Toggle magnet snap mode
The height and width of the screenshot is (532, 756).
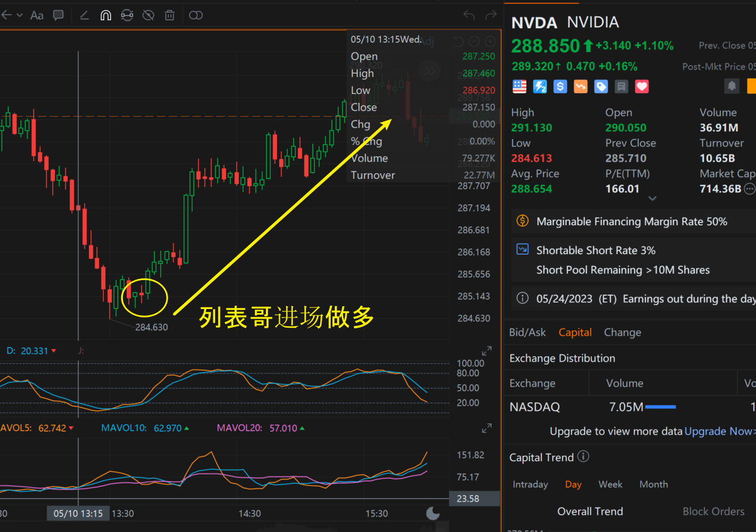point(106,15)
